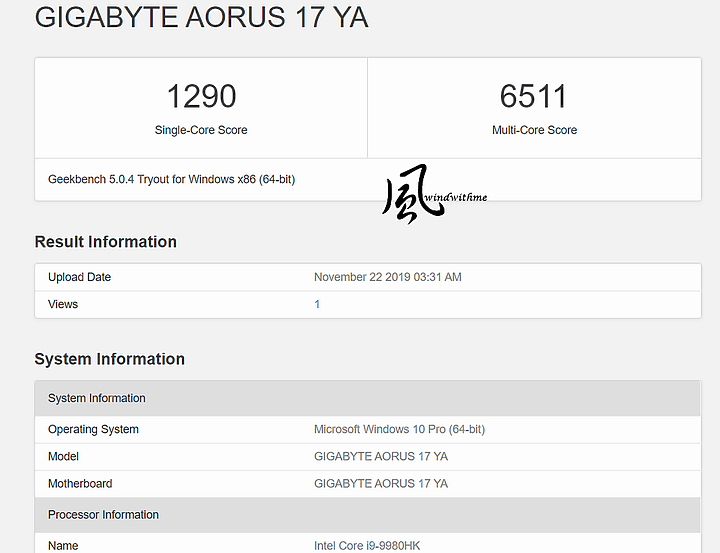The height and width of the screenshot is (553, 720).
Task: Click the large System Information section heading
Action: click(110, 359)
